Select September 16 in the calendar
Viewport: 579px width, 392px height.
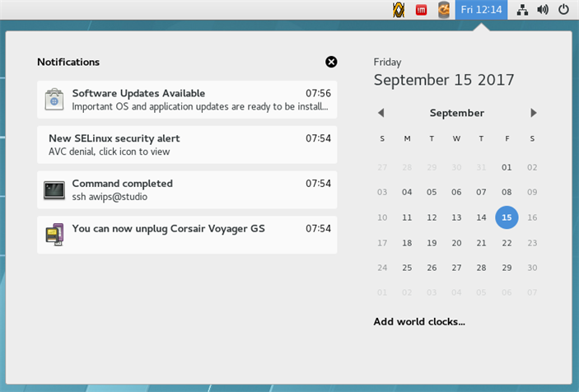532,217
